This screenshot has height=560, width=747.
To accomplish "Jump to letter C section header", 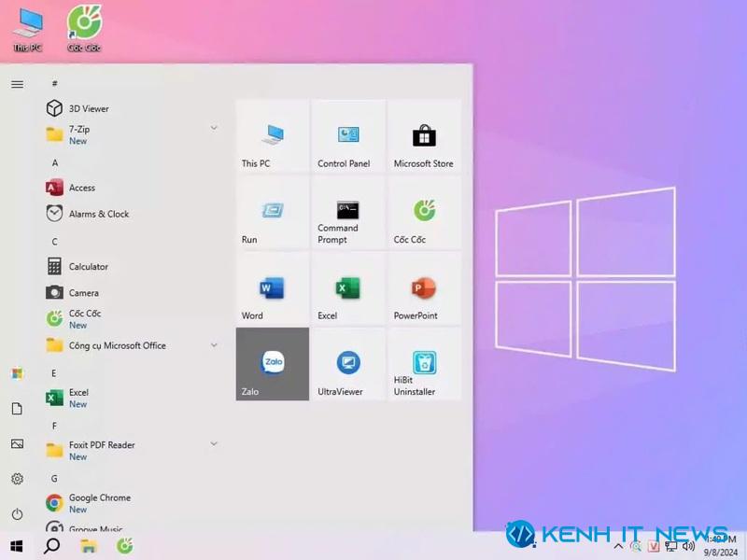I will (54, 242).
